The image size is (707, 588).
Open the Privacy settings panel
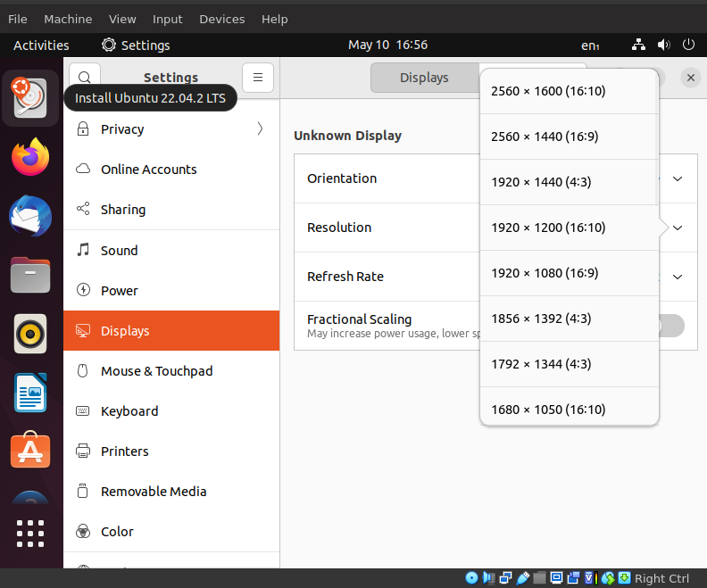(x=171, y=129)
